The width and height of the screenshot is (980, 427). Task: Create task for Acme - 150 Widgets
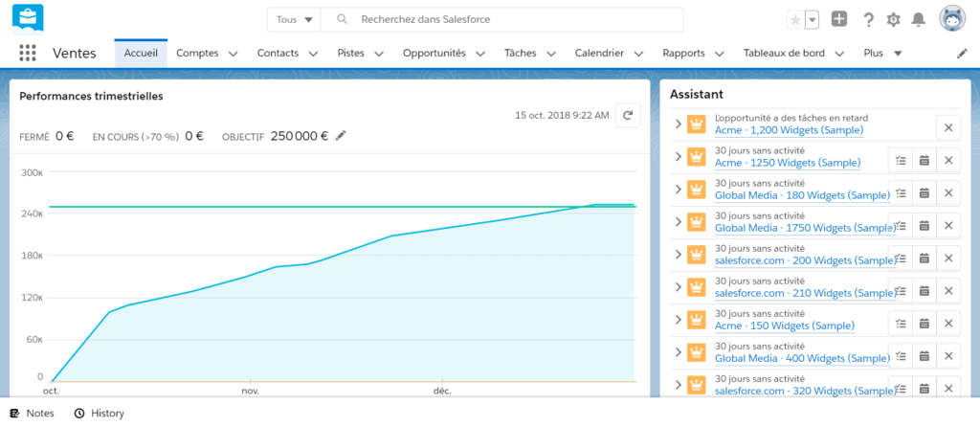(901, 323)
